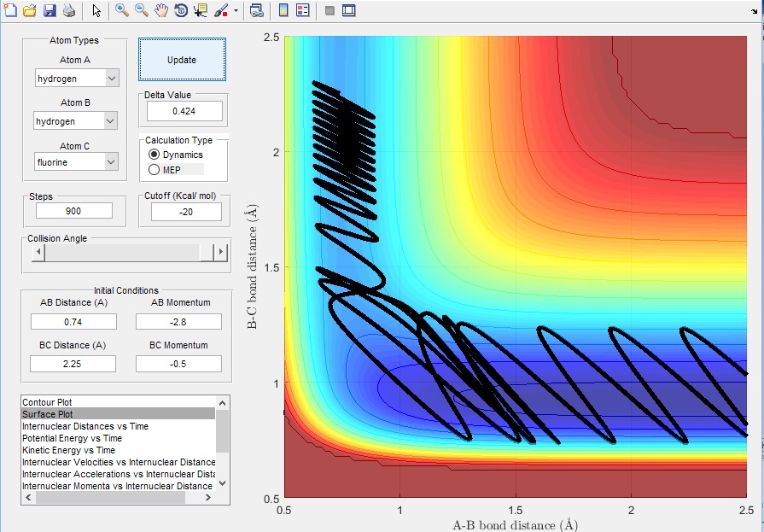Open the Atom B dropdown
This screenshot has width=764, height=532.
coord(75,121)
